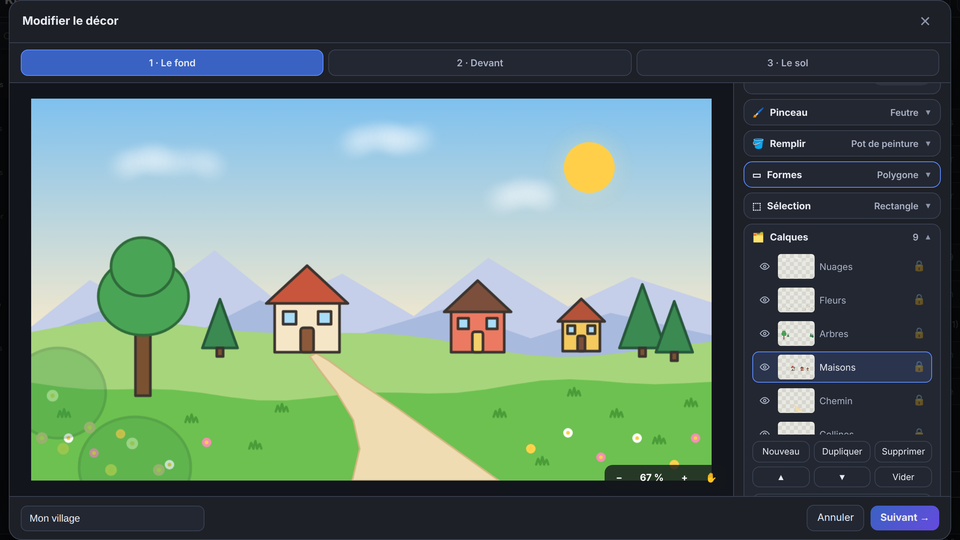Switch to the 2 · Devant tab
The width and height of the screenshot is (960, 540).
point(480,63)
